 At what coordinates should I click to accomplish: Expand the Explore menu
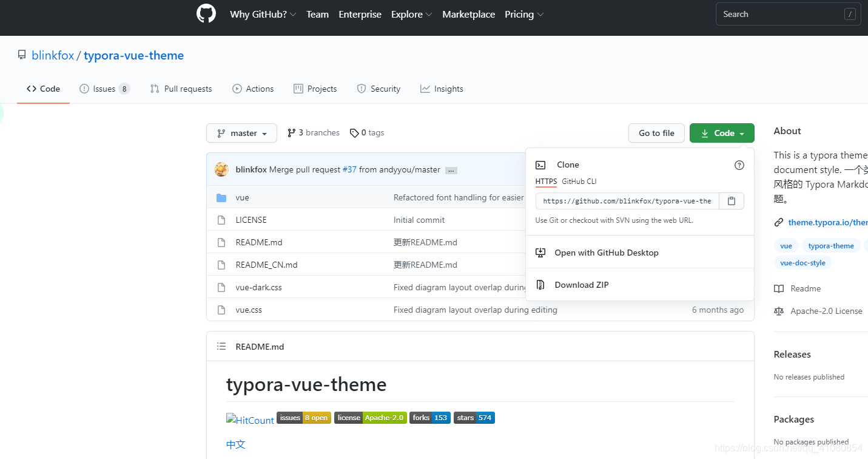(411, 14)
